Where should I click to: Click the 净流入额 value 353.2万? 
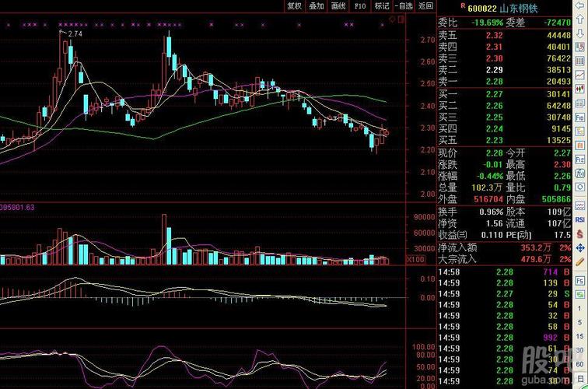536,248
